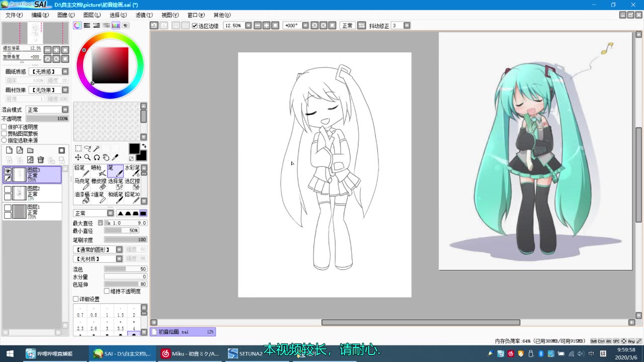Open brush blend mode 正常 dropdown
This screenshot has width=644, height=362.
point(110,213)
